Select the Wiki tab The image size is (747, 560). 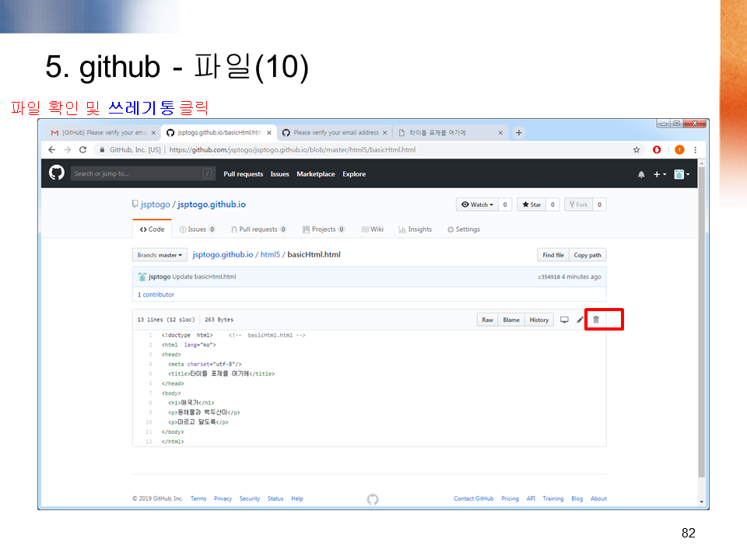coord(373,229)
